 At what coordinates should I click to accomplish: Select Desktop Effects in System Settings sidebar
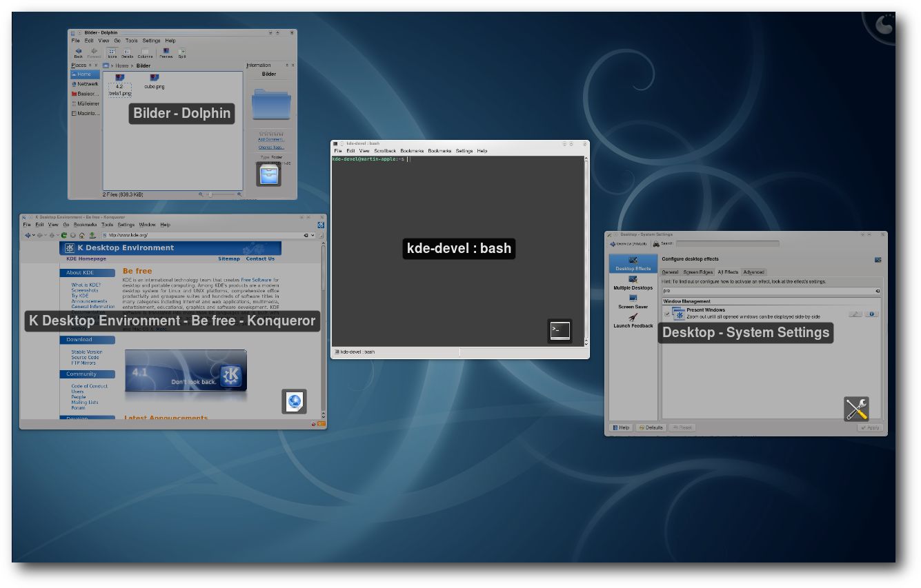click(x=633, y=263)
